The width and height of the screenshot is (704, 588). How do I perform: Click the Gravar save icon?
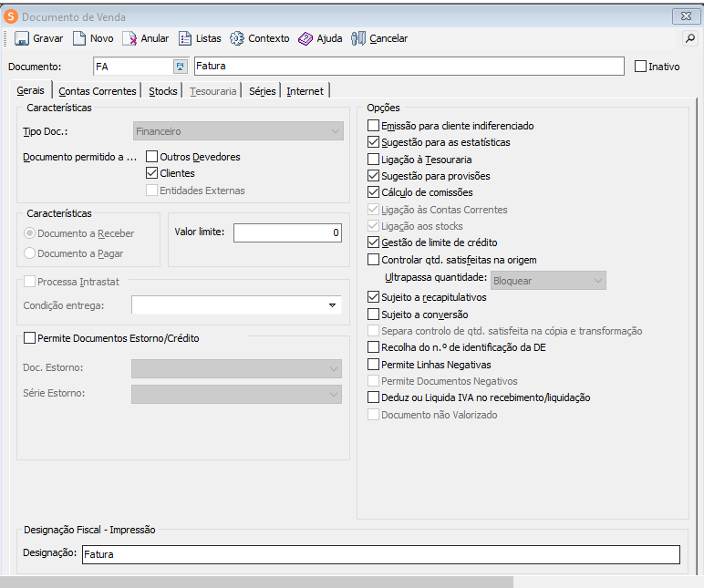click(x=22, y=38)
